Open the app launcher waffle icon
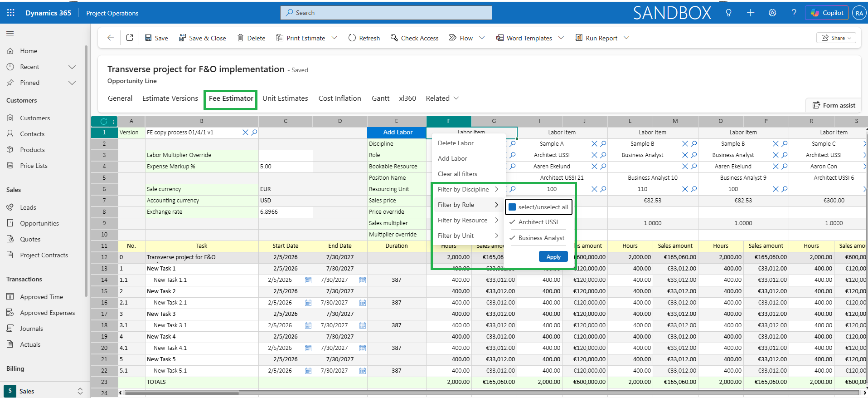 11,13
